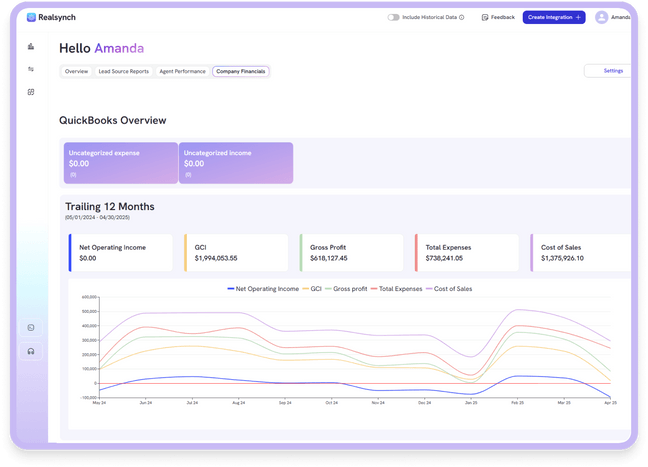Viewport: 648px width, 467px height.
Task: Toggle Net Operating Income legend series
Action: (x=263, y=289)
